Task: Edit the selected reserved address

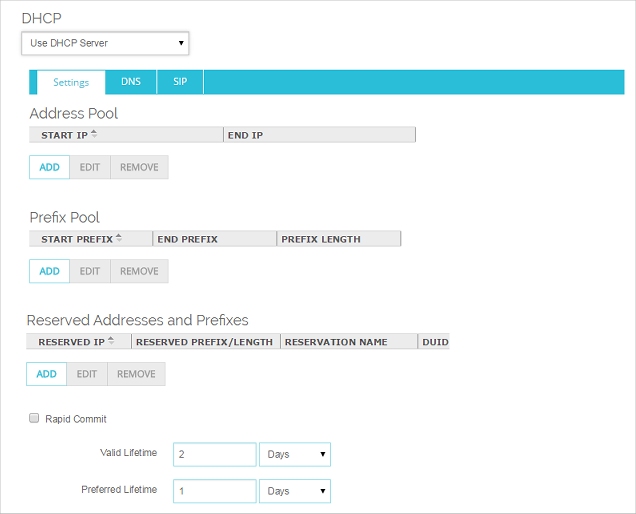Action: 87,374
